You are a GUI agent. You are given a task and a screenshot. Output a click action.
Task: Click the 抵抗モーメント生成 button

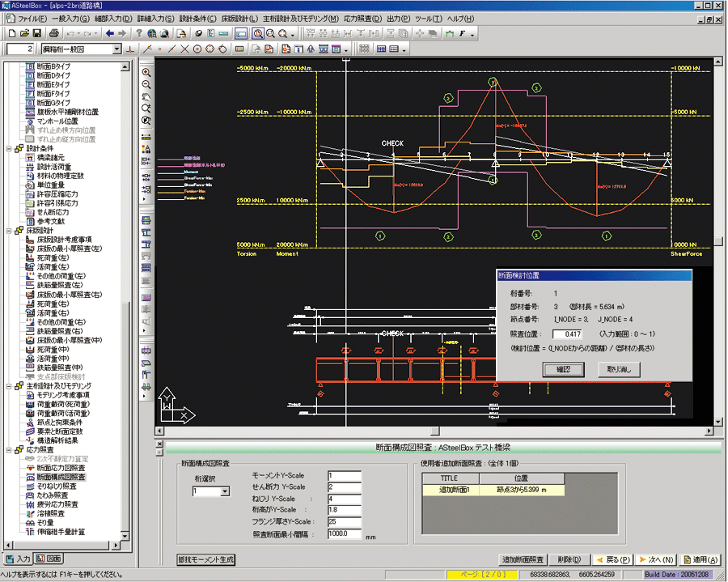coord(206,559)
